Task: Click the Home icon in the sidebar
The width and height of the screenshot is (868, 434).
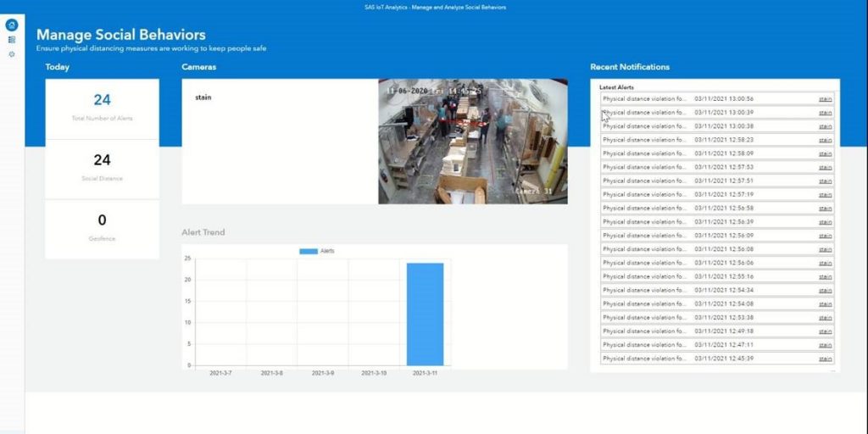Action: pyautogui.click(x=12, y=25)
